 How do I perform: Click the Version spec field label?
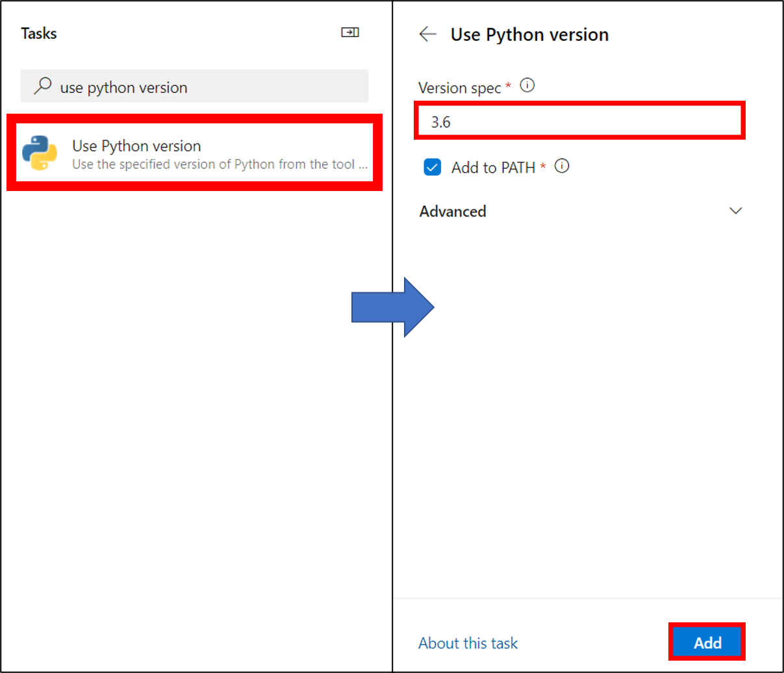tap(459, 88)
